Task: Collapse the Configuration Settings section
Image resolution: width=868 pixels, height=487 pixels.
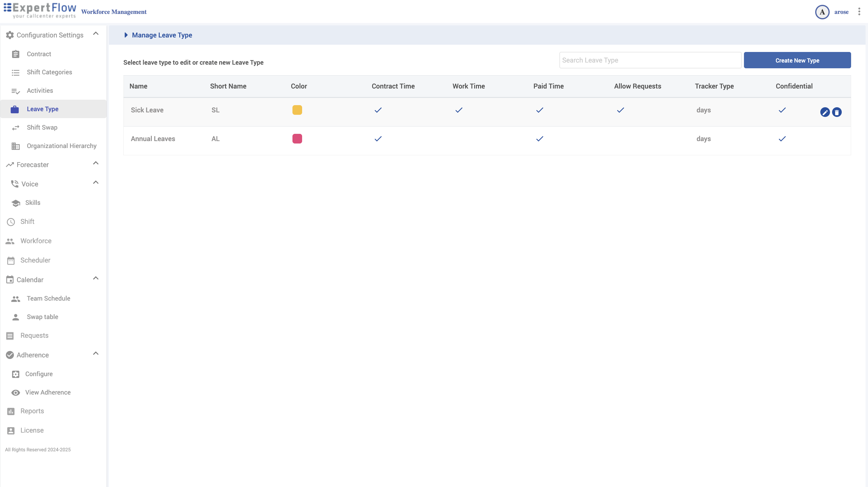Action: tap(96, 34)
